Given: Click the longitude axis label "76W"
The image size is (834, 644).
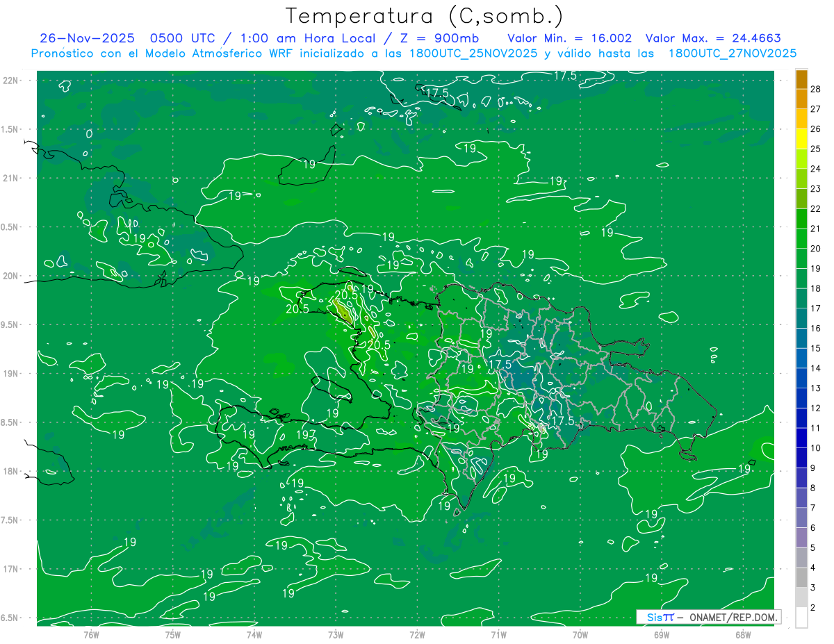Looking at the screenshot, I should (91, 634).
